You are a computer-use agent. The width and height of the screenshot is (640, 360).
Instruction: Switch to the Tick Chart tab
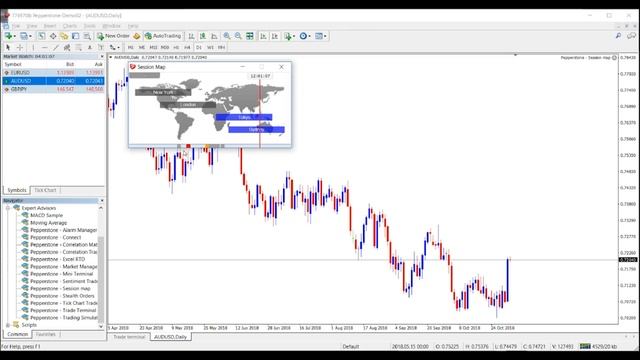[x=45, y=190]
